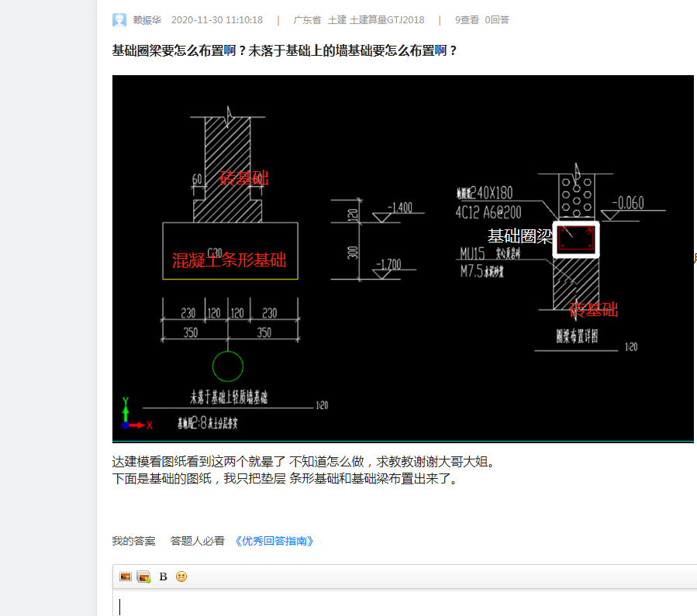This screenshot has height=616, width=697.
Task: Click the 我的答案 label
Action: pyautogui.click(x=134, y=541)
